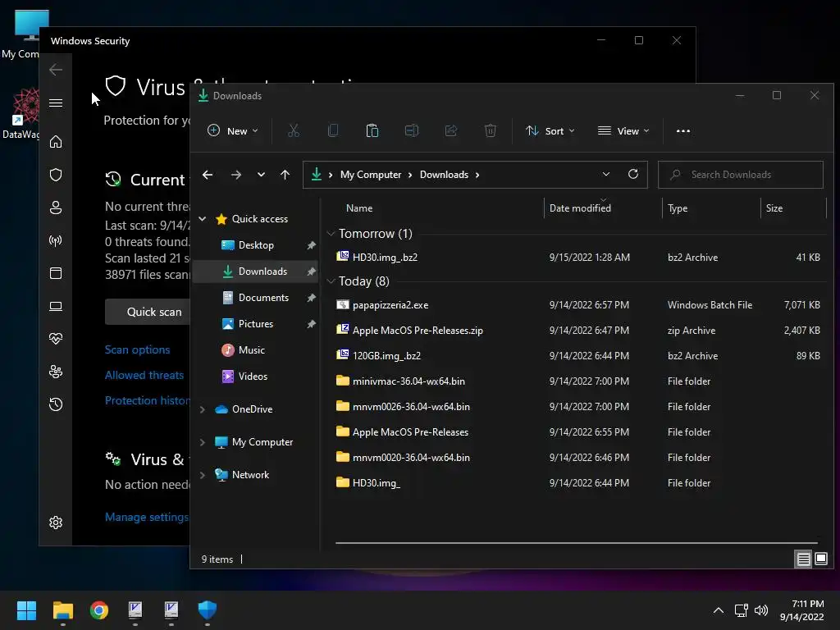840x630 pixels.
Task: Switch to large thumbnails view icon in status bar
Action: click(x=821, y=559)
